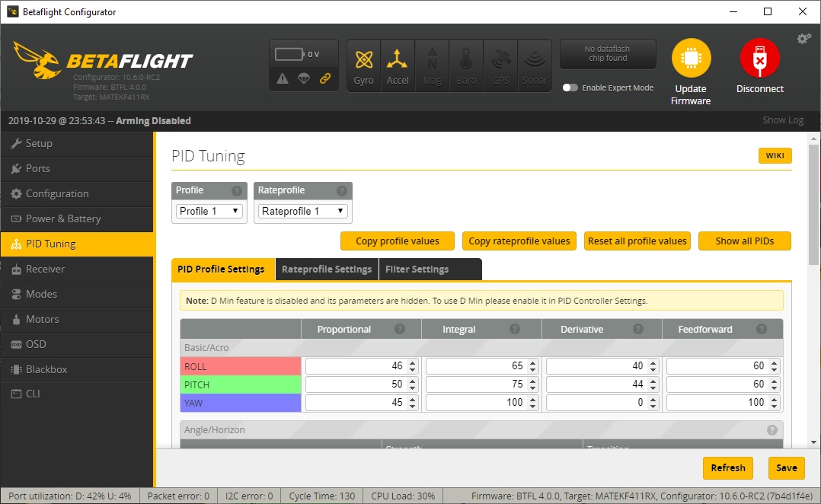Open the Rateprofile 1 dropdown

click(302, 211)
